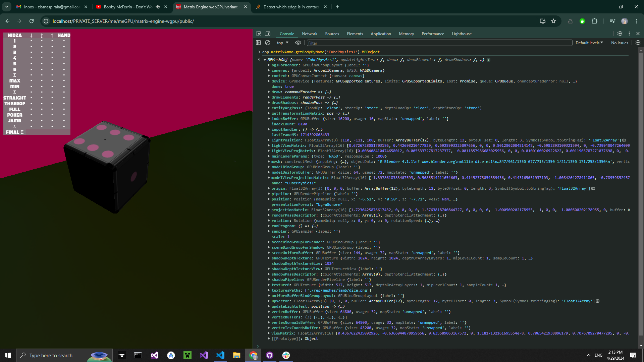Click the clear console icon
This screenshot has width=644, height=362.
pyautogui.click(x=268, y=43)
